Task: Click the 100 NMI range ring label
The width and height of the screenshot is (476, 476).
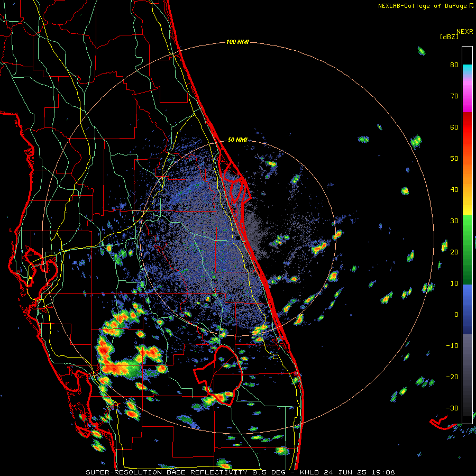Action: [237, 42]
